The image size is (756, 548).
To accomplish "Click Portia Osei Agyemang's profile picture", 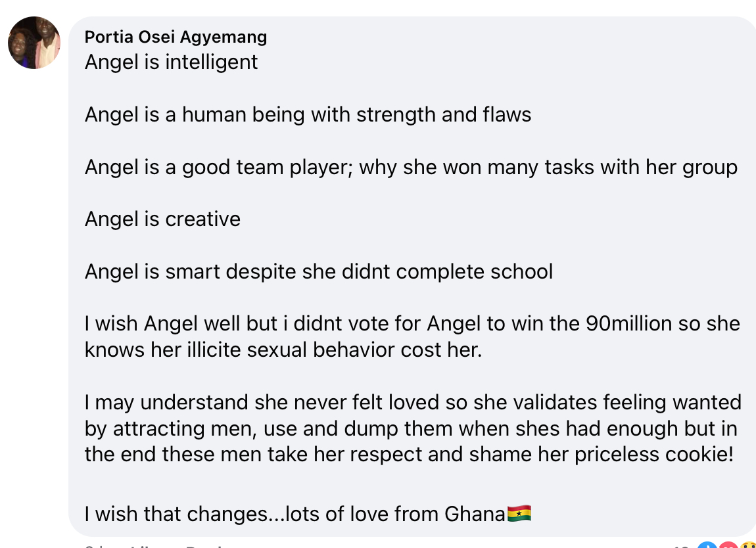I will 34,43.
